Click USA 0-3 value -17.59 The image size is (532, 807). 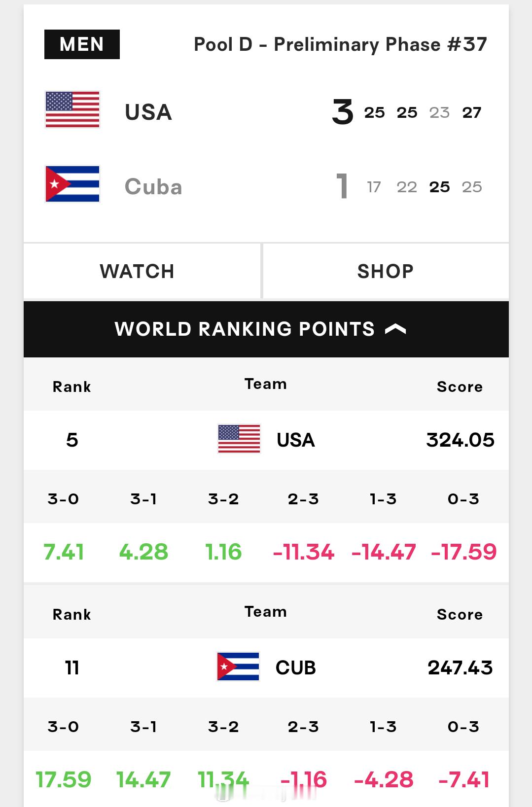464,552
